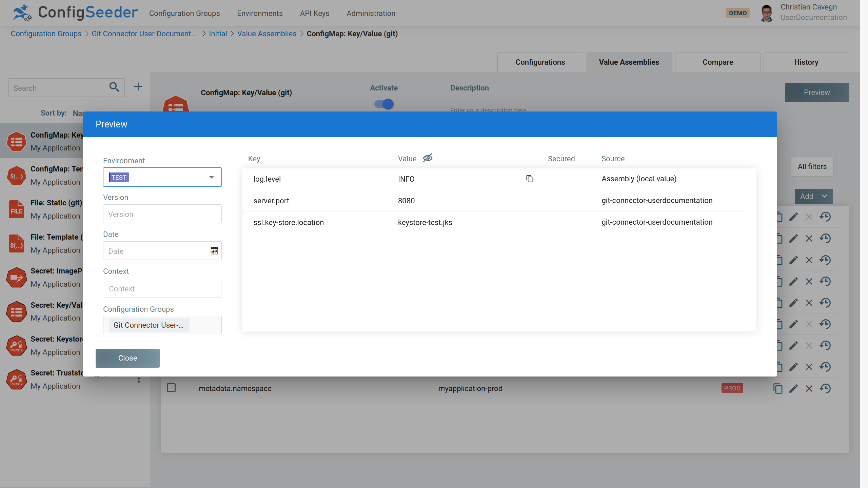
Task: Open the Administration menu
Action: (x=371, y=13)
